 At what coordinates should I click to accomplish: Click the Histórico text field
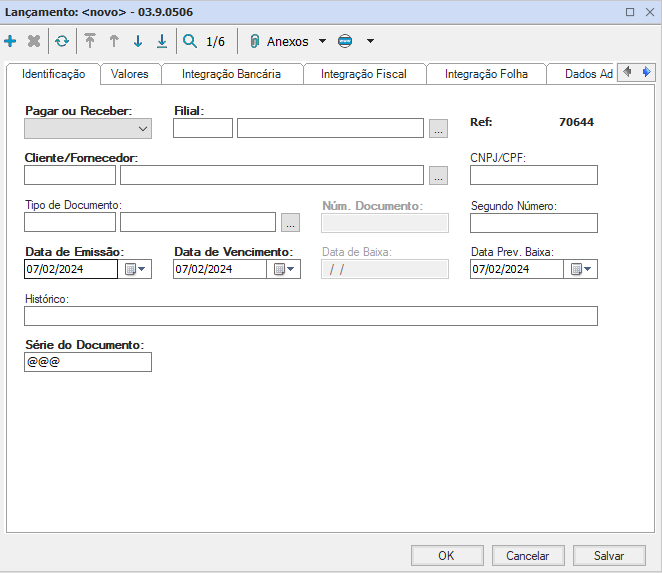[x=310, y=316]
